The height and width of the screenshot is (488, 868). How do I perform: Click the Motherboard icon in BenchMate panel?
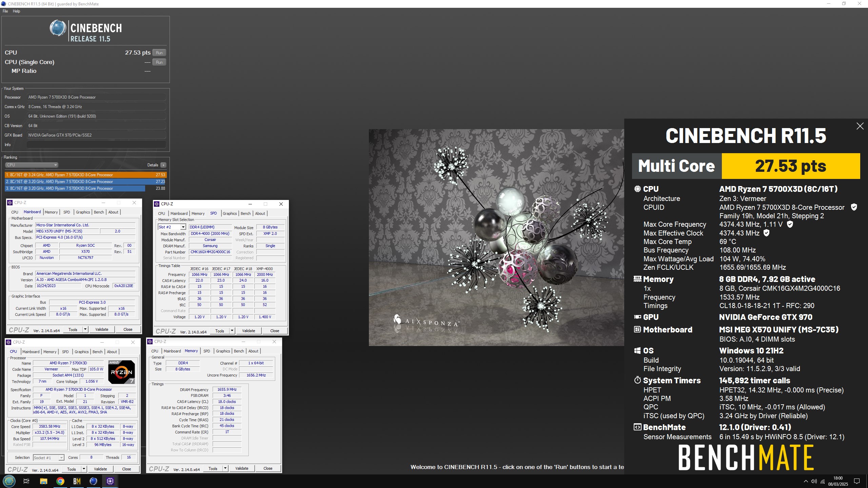click(637, 329)
